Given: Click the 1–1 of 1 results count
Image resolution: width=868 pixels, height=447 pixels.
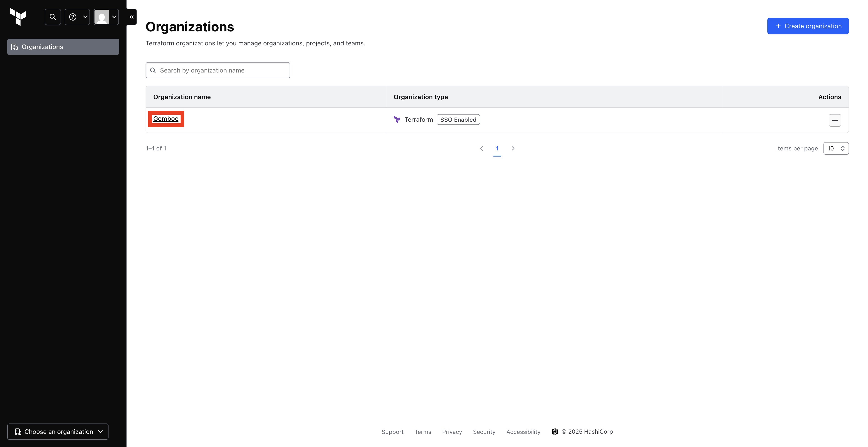Looking at the screenshot, I should click(x=156, y=148).
